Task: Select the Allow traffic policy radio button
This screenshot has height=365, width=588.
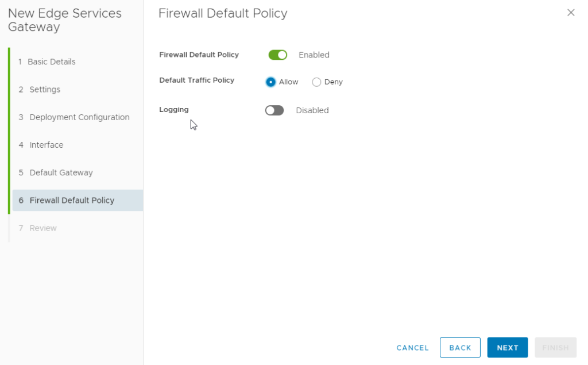Action: (270, 82)
